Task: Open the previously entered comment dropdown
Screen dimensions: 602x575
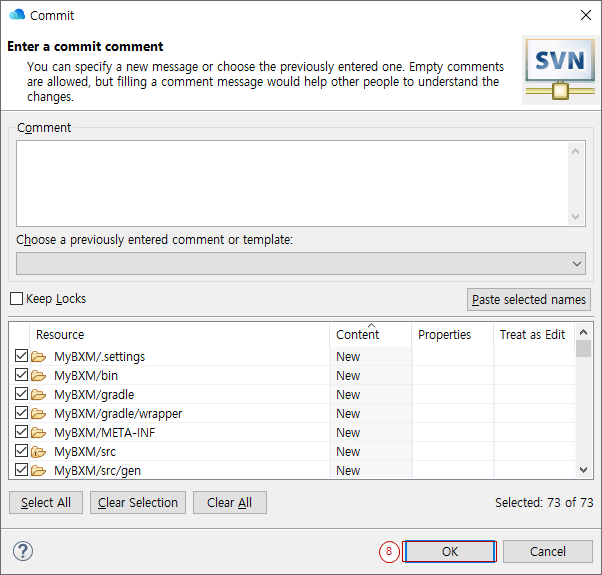Action: click(301, 263)
